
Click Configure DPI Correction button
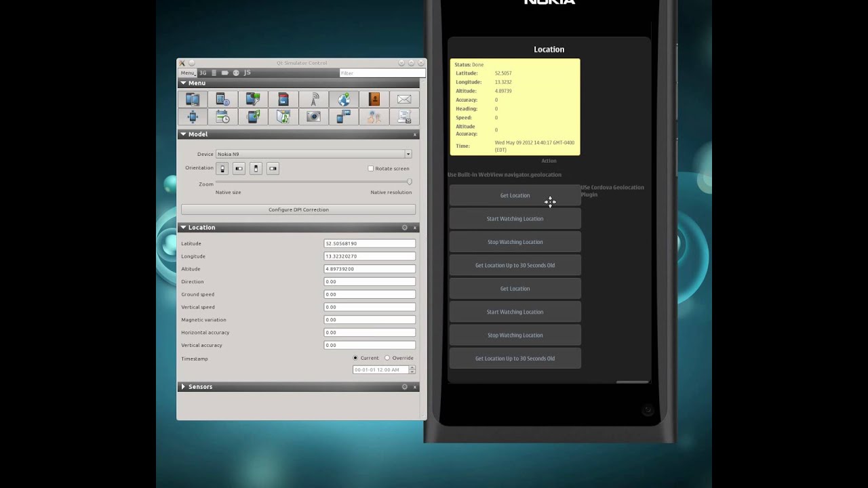coord(298,209)
